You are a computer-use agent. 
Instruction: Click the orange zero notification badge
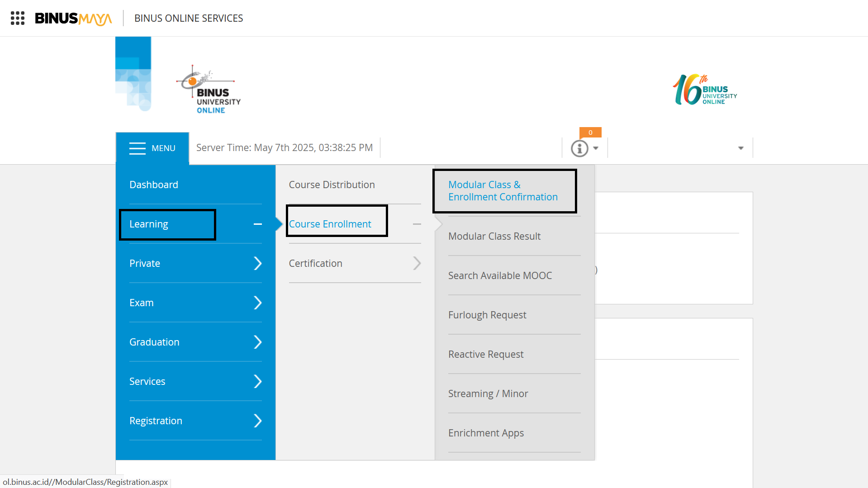590,133
